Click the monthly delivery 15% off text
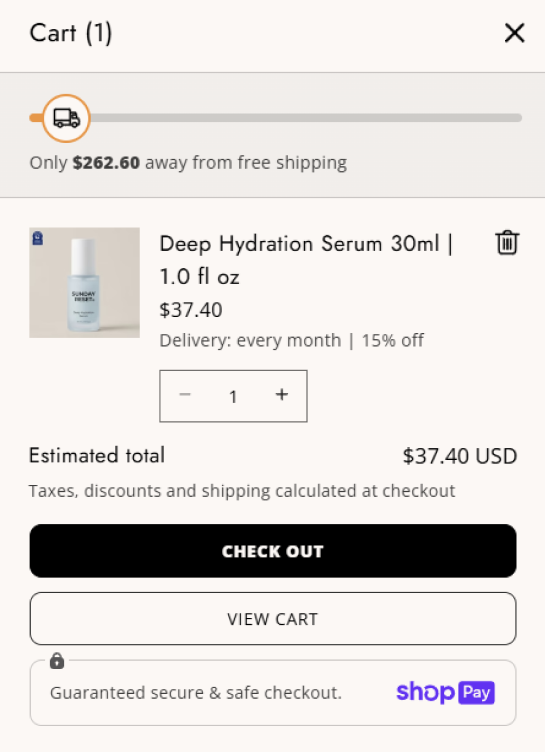 [291, 341]
